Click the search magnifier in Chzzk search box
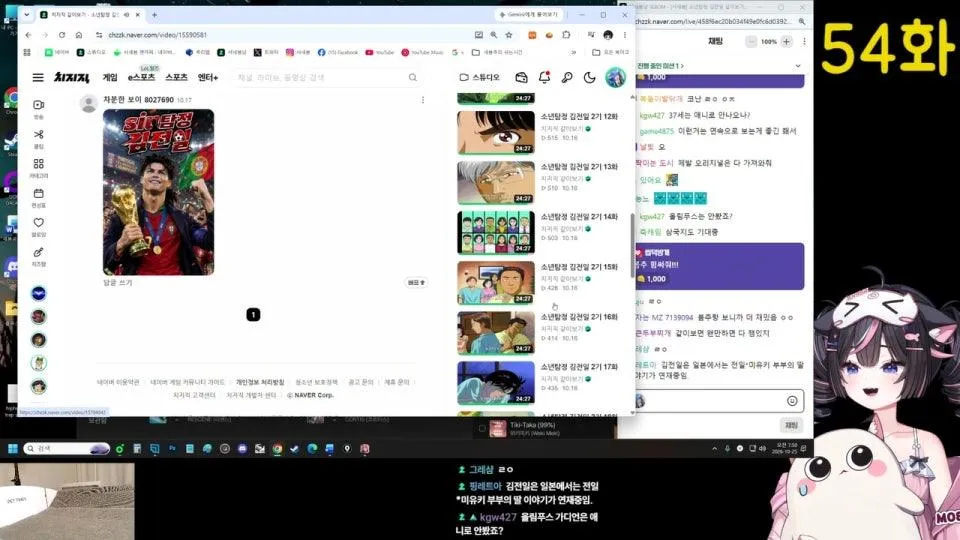This screenshot has width=960, height=540. click(x=413, y=78)
